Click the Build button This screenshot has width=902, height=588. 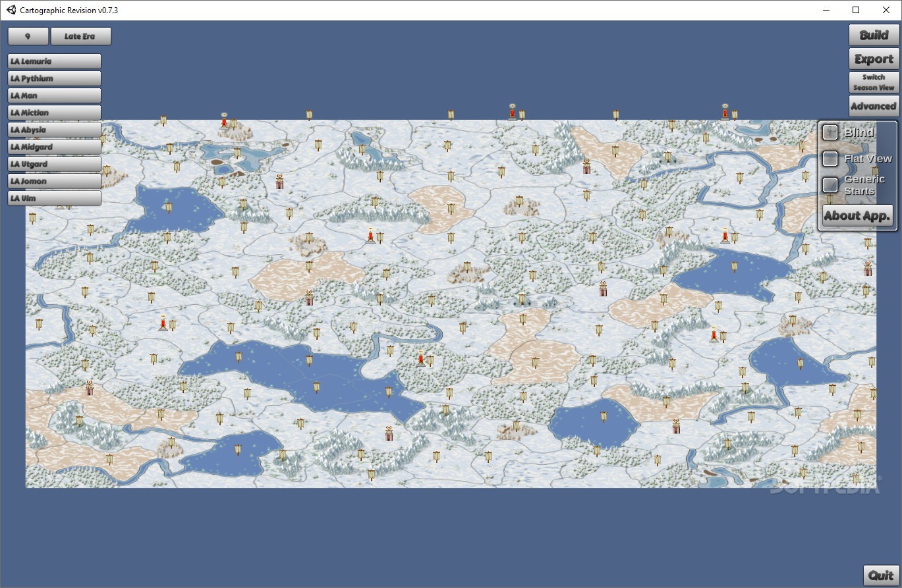[x=874, y=35]
